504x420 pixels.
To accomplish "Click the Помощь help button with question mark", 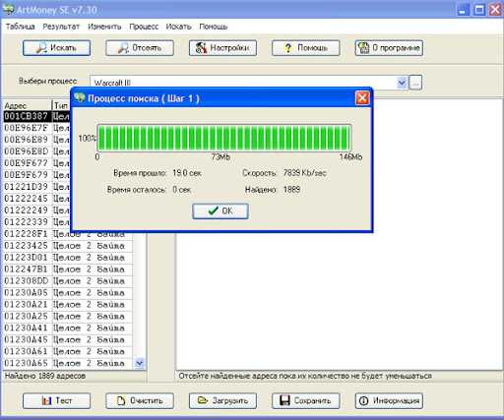I will [x=305, y=48].
